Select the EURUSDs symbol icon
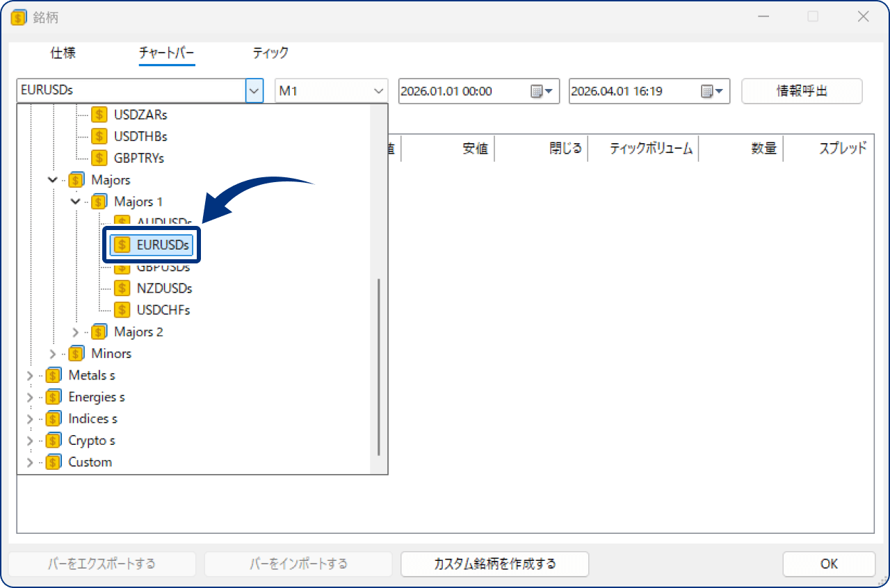This screenshot has height=588, width=890. click(123, 245)
